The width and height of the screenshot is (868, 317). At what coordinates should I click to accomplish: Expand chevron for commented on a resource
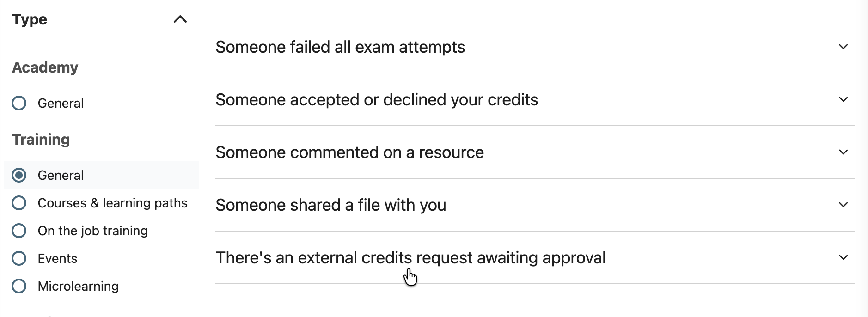click(x=843, y=152)
